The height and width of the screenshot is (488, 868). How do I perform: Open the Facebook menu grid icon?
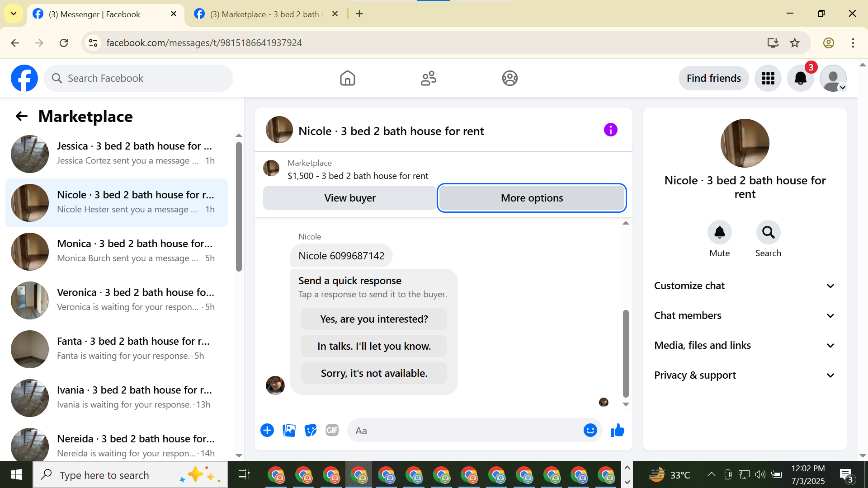[768, 79]
